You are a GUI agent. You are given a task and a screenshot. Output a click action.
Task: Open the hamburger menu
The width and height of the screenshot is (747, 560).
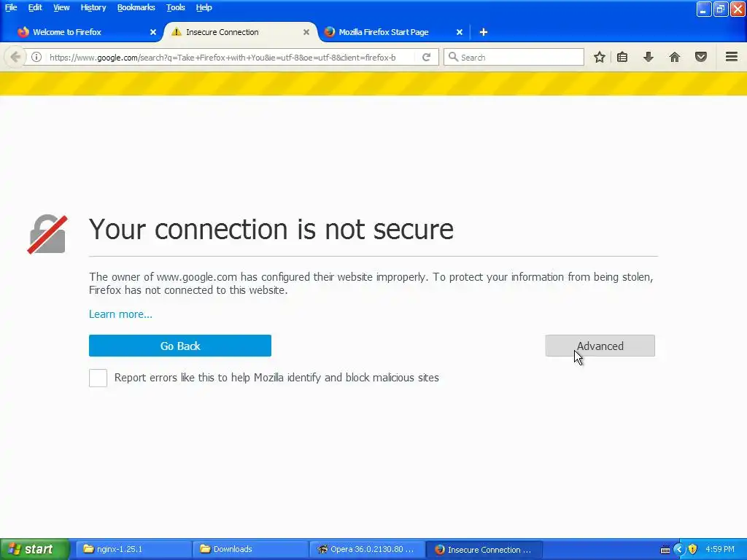click(732, 57)
